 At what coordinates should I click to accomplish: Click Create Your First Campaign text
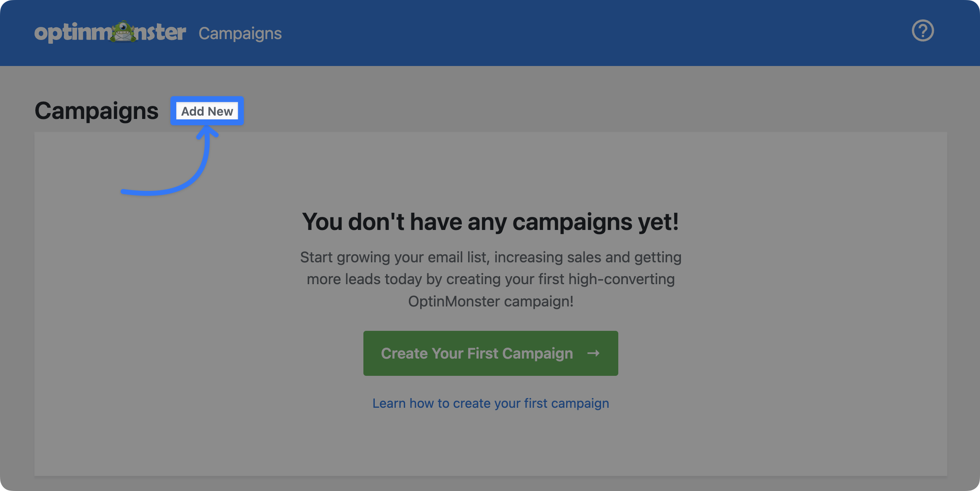tap(477, 354)
